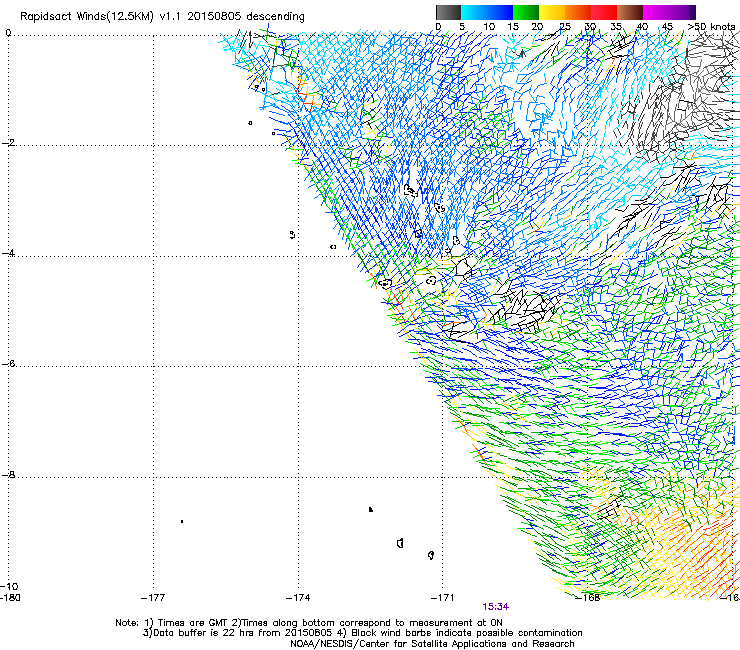The width and height of the screenshot is (740, 650).
Task: Click the yellow 20-25 knots legend segment
Action: [552, 12]
